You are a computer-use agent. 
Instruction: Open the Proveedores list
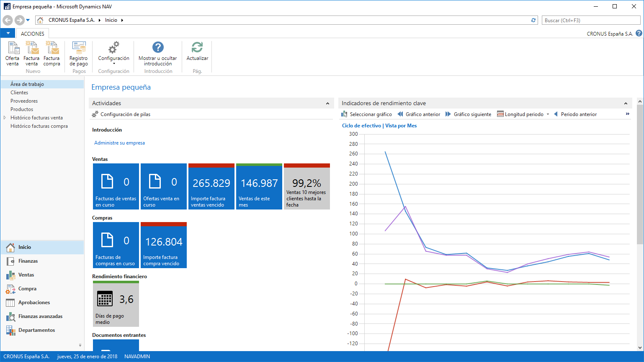click(24, 101)
